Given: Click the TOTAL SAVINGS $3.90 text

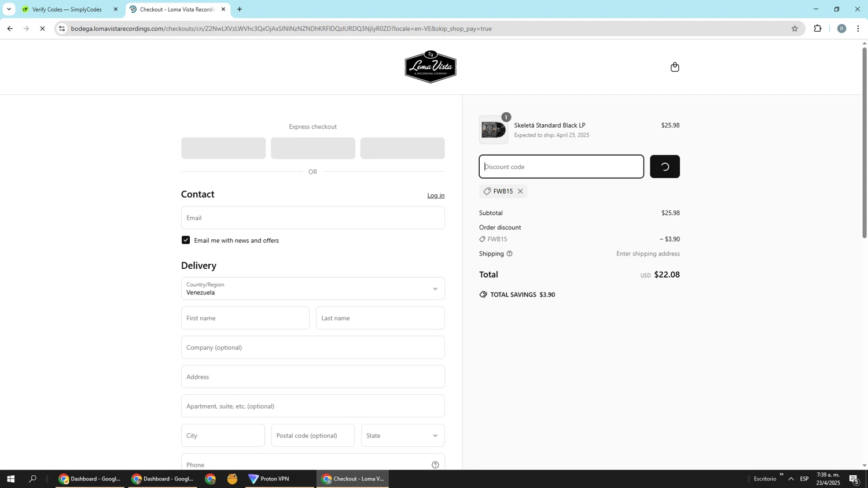Looking at the screenshot, I should coord(523,295).
